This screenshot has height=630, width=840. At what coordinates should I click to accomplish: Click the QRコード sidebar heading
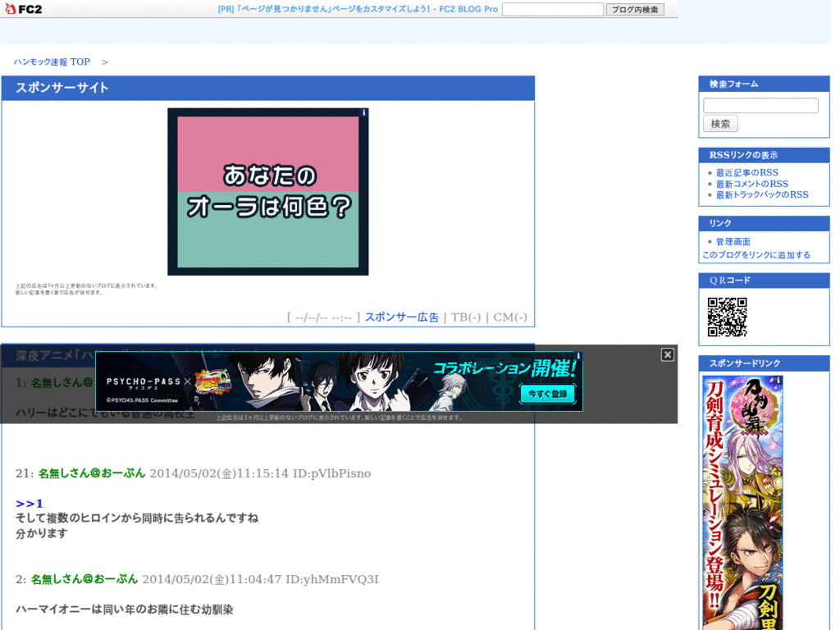[729, 281]
